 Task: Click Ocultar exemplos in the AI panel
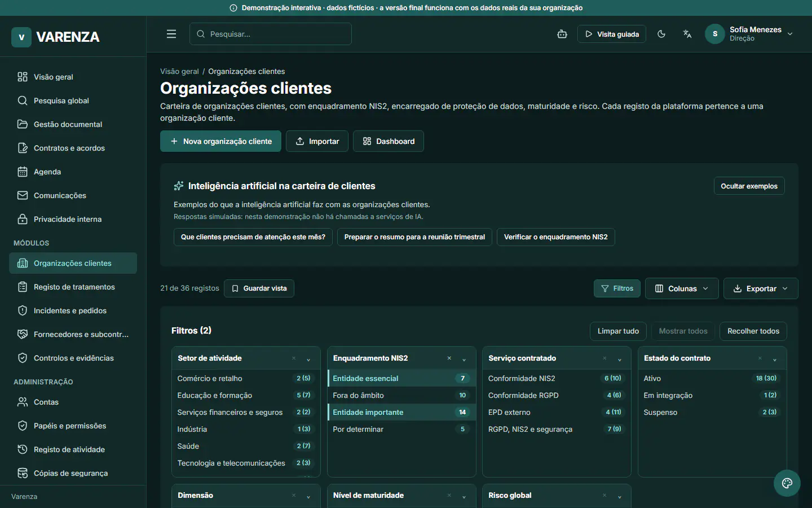point(749,186)
